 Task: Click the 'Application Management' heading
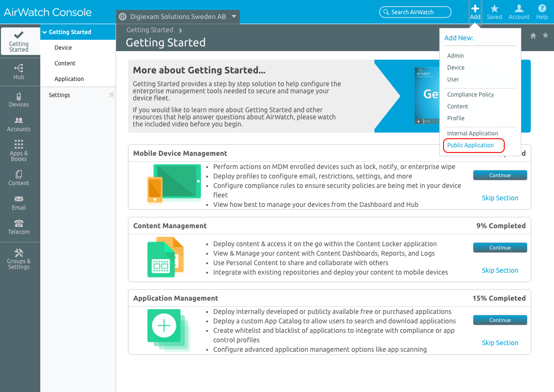pos(176,298)
